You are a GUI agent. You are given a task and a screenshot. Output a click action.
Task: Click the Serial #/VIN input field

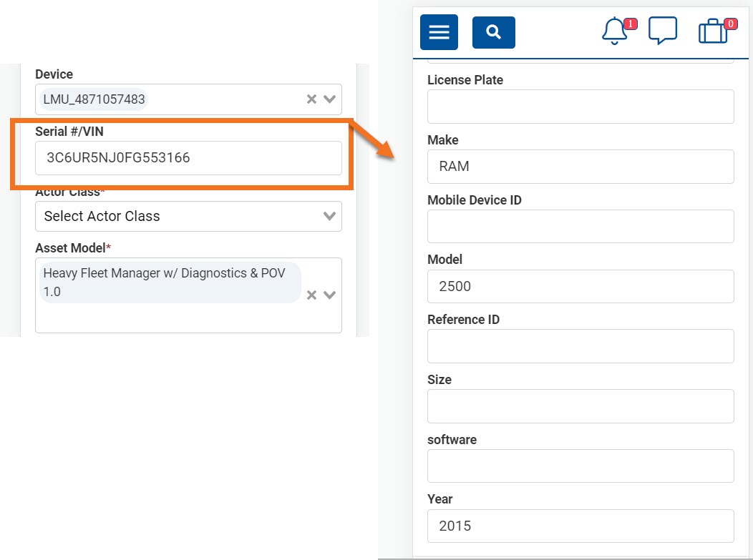(188, 158)
